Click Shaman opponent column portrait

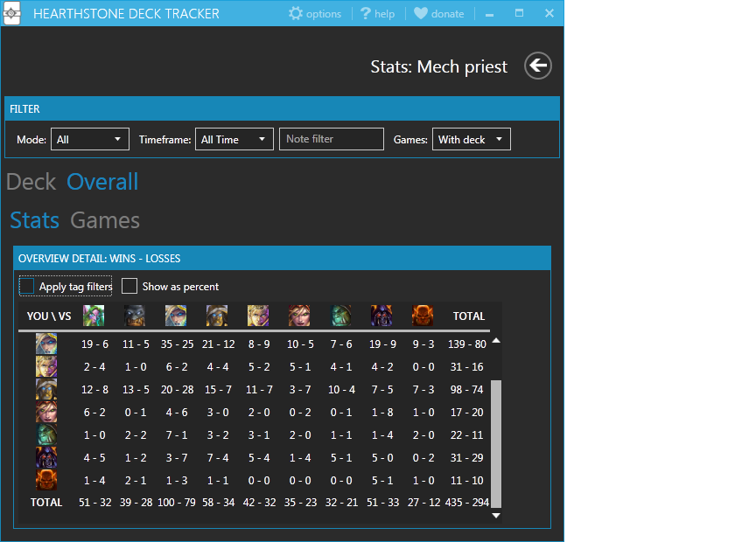tap(341, 316)
